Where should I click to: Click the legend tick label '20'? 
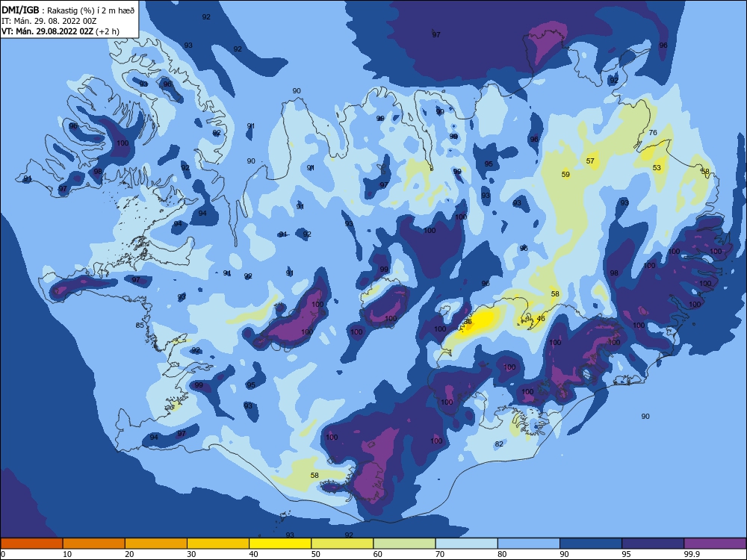(x=129, y=554)
